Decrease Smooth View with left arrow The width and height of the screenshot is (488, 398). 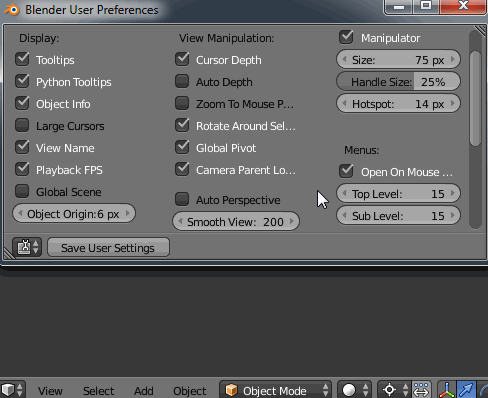tap(180, 221)
